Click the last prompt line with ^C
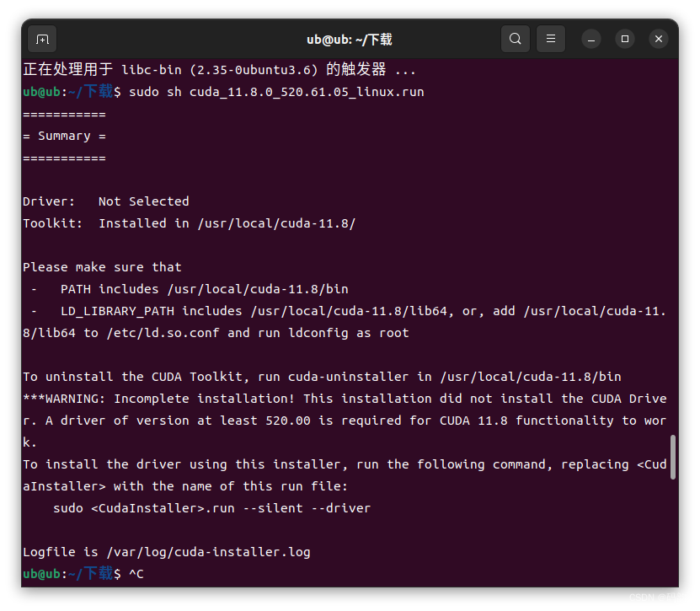This screenshot has height=611, width=700. pos(136,574)
